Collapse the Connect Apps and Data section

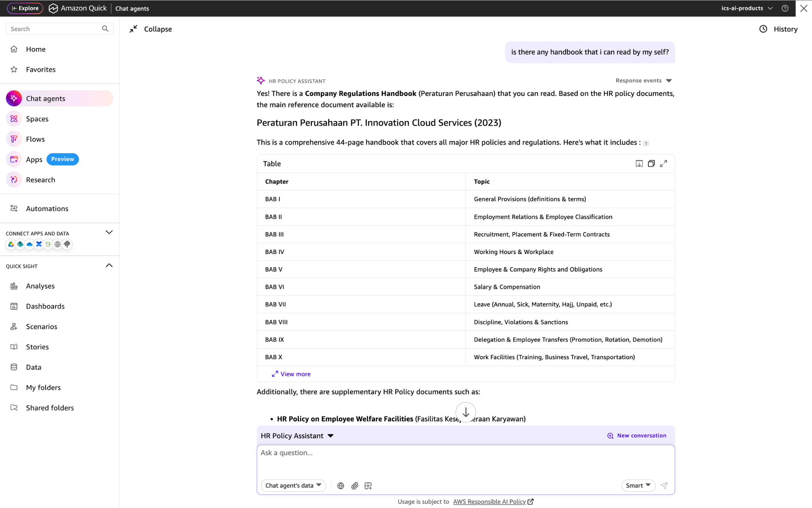pos(109,232)
